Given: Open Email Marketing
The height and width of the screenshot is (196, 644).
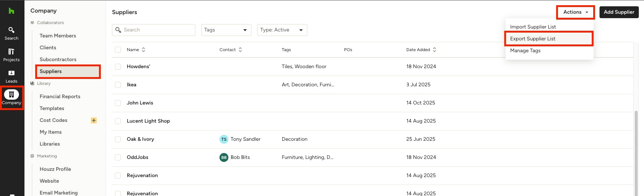Looking at the screenshot, I should (59, 193).
